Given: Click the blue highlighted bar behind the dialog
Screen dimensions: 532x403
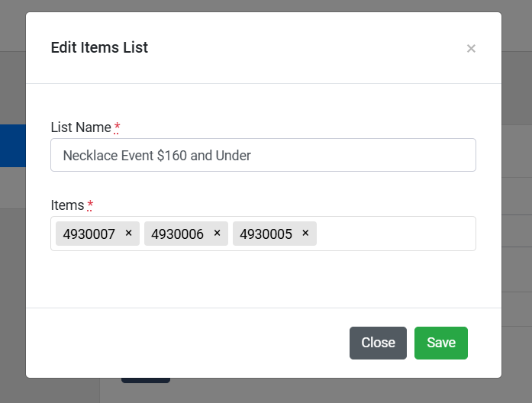Looking at the screenshot, I should click(x=12, y=146).
